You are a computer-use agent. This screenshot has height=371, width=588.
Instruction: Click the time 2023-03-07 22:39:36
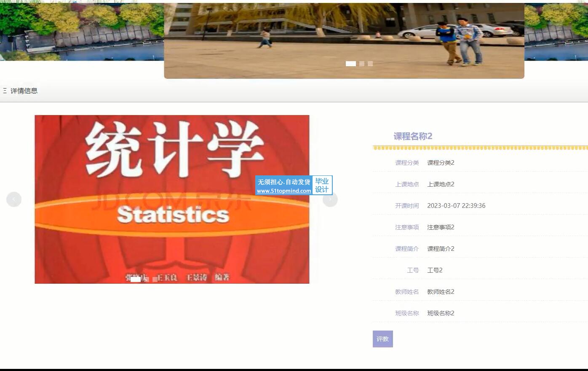click(x=456, y=206)
